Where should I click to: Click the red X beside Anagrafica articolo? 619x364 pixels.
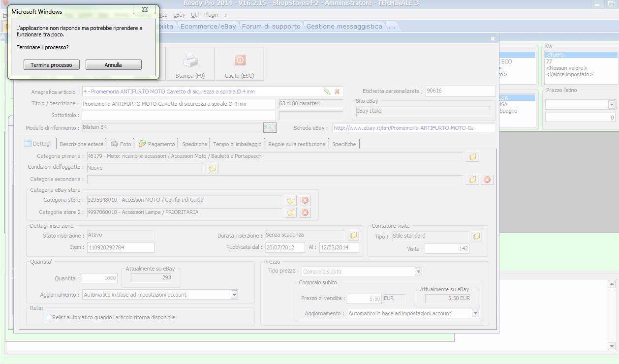coord(337,91)
